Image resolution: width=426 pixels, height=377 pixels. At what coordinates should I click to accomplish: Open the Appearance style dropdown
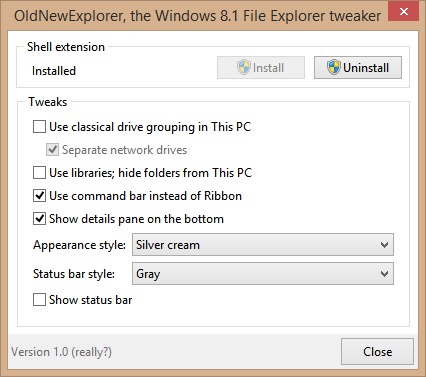coord(263,245)
